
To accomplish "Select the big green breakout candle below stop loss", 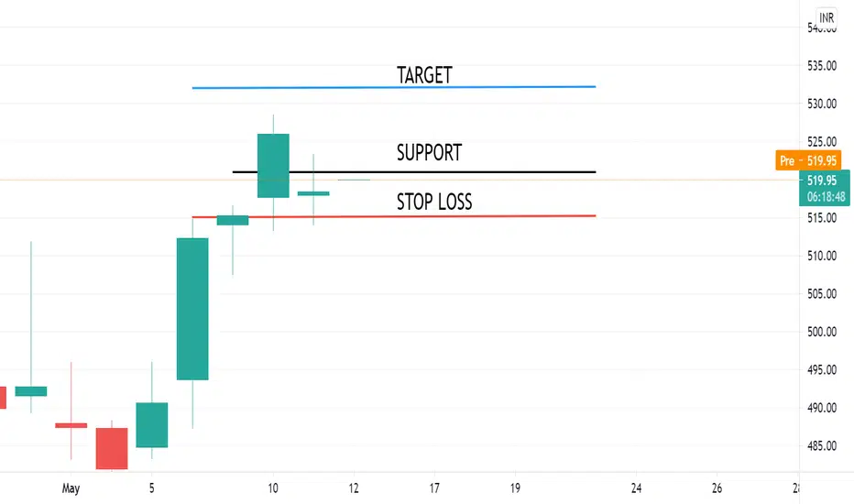I will coord(192,309).
